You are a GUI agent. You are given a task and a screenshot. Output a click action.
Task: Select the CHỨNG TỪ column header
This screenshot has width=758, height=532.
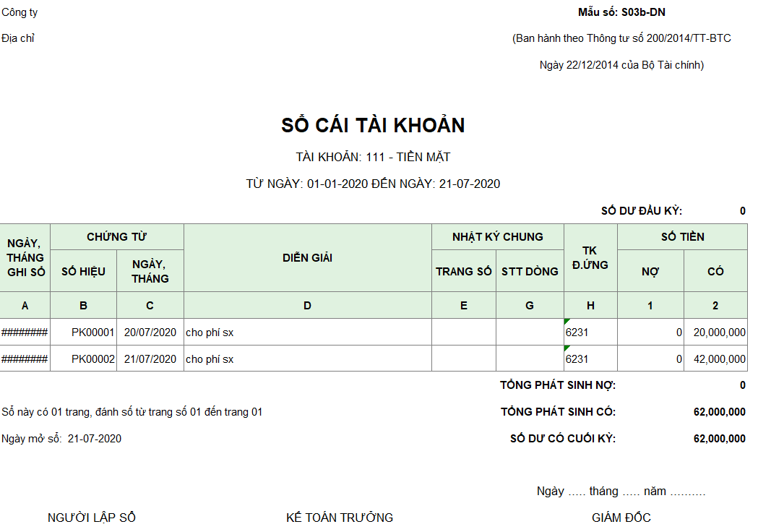point(116,236)
